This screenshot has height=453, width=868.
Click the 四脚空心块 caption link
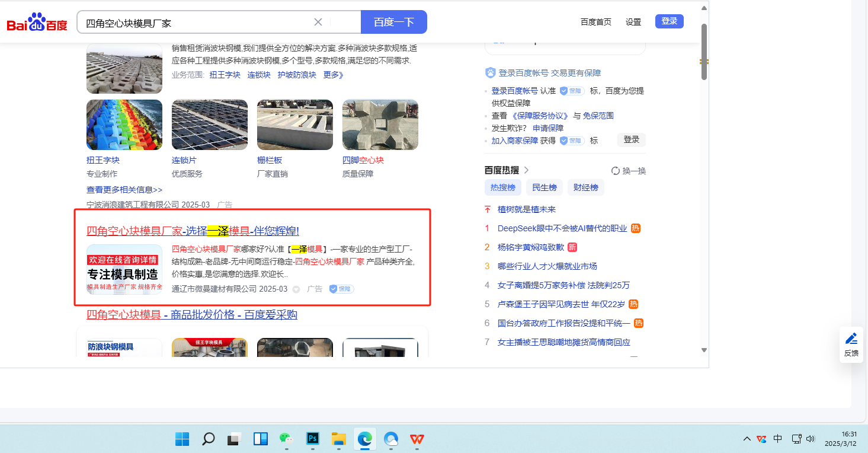[363, 160]
